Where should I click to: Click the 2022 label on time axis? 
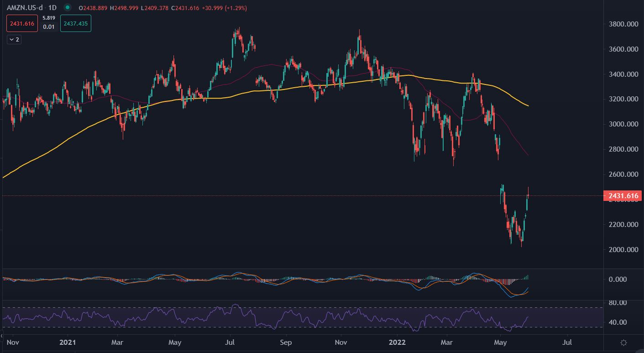point(398,342)
